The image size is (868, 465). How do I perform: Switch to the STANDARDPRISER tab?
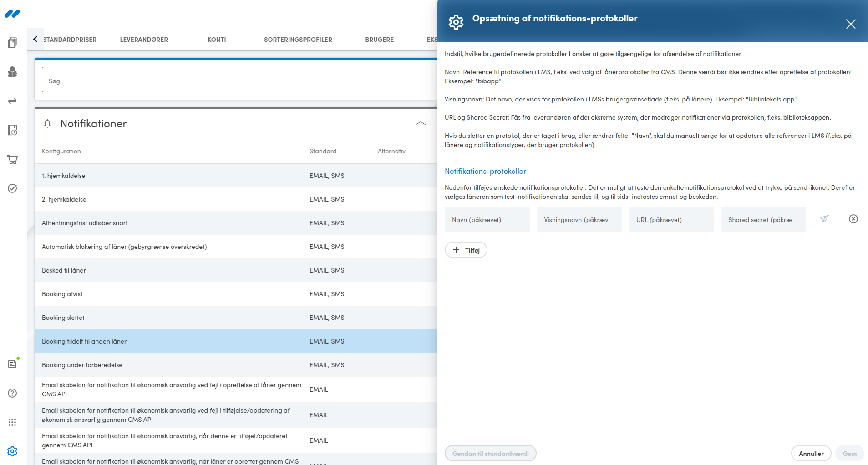click(70, 40)
